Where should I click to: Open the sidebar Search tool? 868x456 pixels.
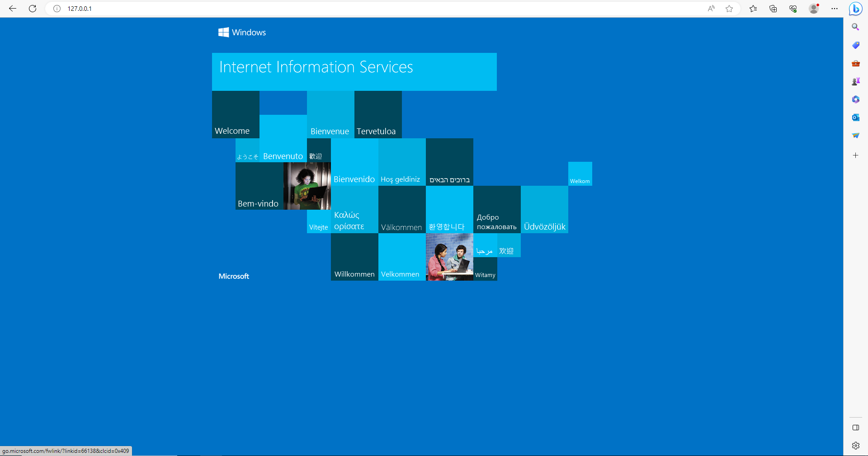click(855, 27)
